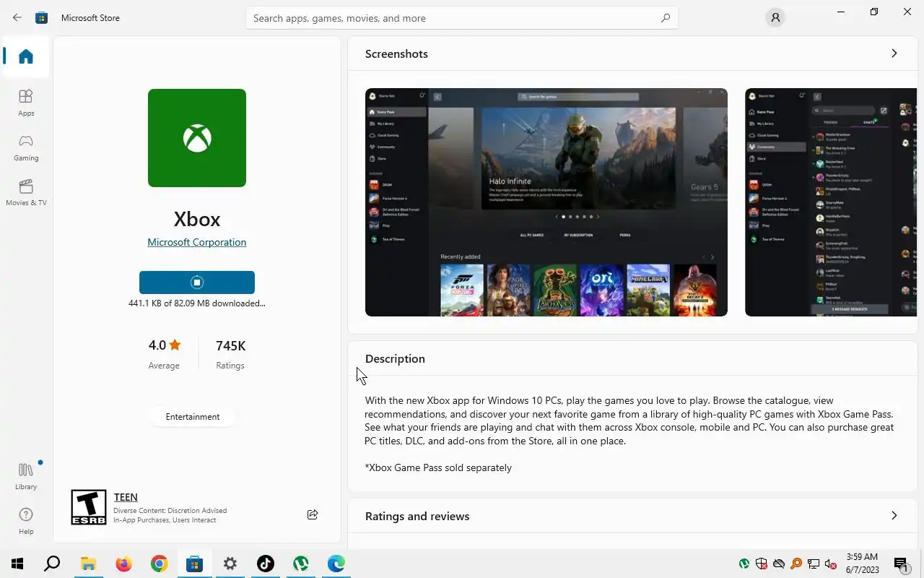Screen dimensions: 924x578
Task: Click the 745K Ratings count
Action: click(x=230, y=353)
